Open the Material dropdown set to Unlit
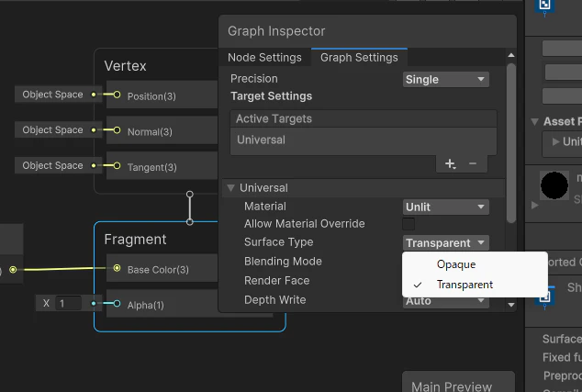The height and width of the screenshot is (392, 582). pos(446,207)
